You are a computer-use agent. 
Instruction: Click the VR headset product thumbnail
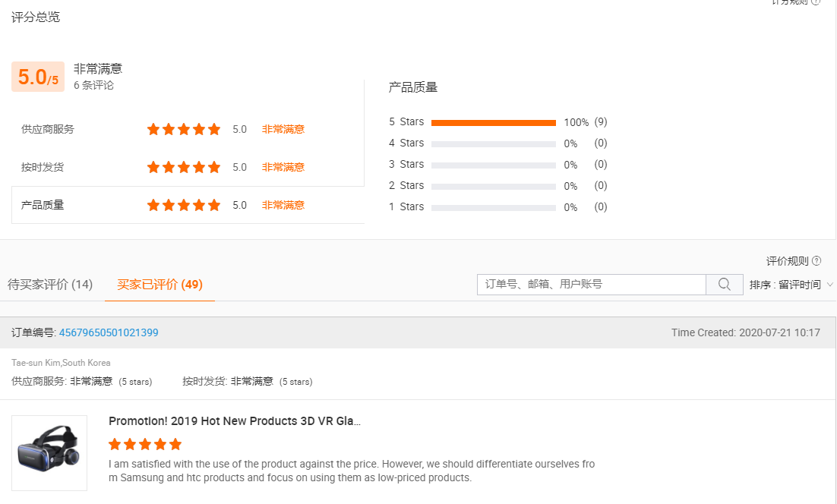point(49,453)
